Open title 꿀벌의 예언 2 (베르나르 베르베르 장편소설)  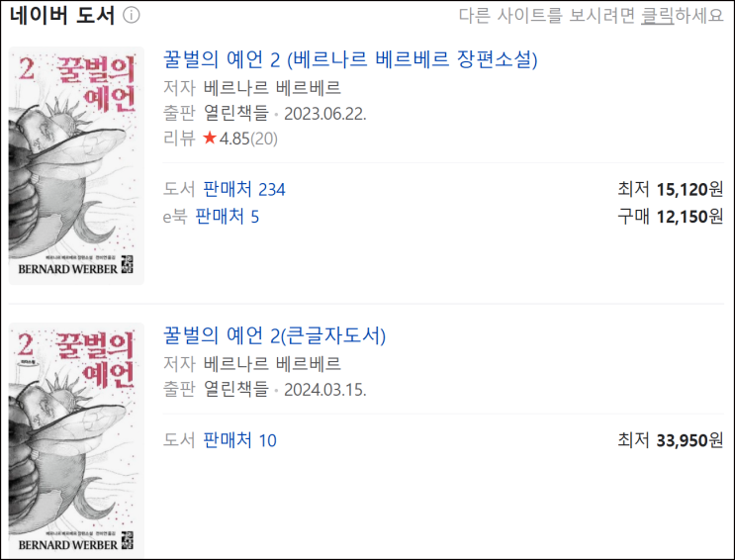click(349, 59)
